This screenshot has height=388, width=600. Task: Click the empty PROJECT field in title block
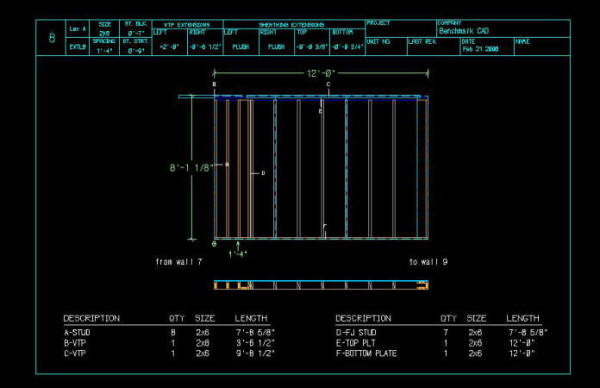click(x=401, y=29)
